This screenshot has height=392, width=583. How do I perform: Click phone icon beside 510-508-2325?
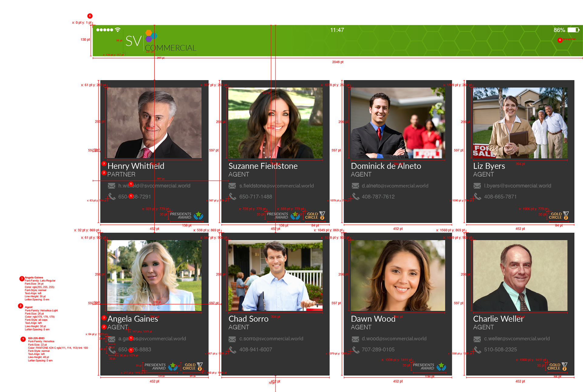coord(477,350)
